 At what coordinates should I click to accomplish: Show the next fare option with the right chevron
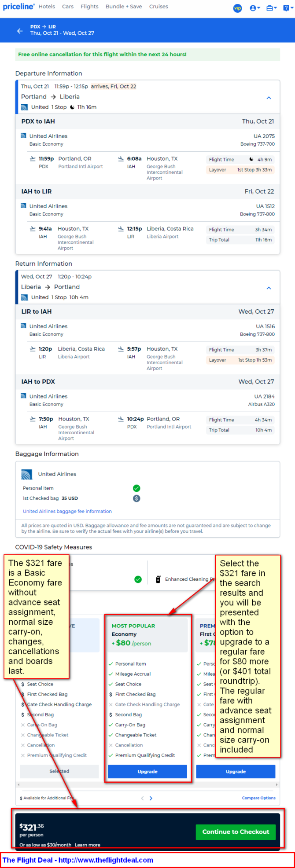(x=151, y=798)
